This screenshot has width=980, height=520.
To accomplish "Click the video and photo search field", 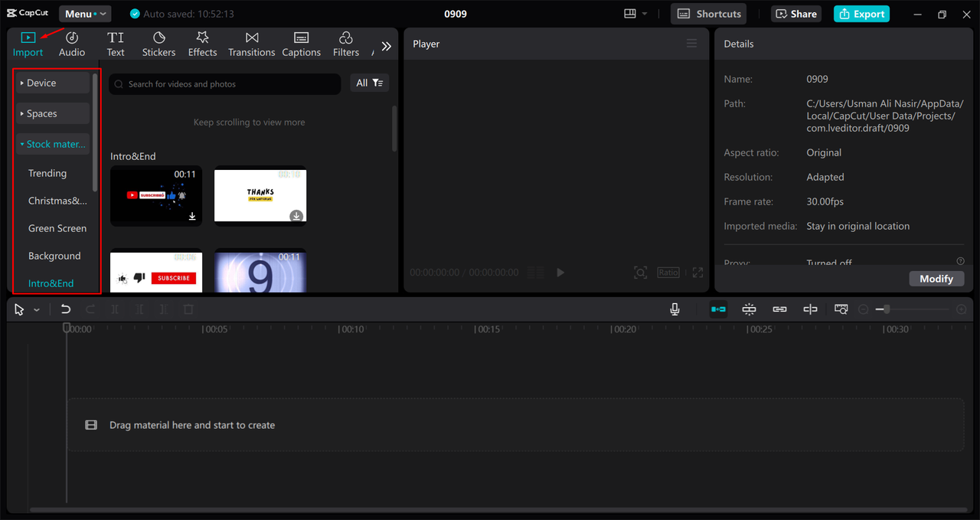I will (225, 84).
